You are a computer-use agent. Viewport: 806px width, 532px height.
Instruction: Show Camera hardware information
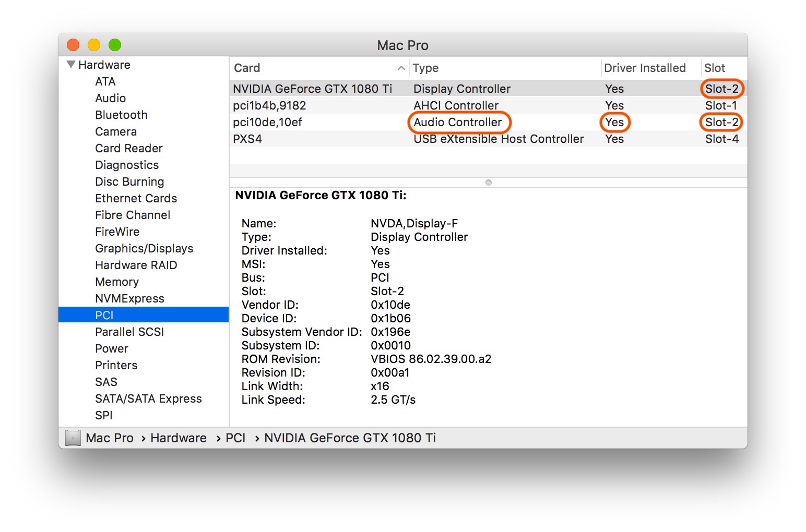116,131
